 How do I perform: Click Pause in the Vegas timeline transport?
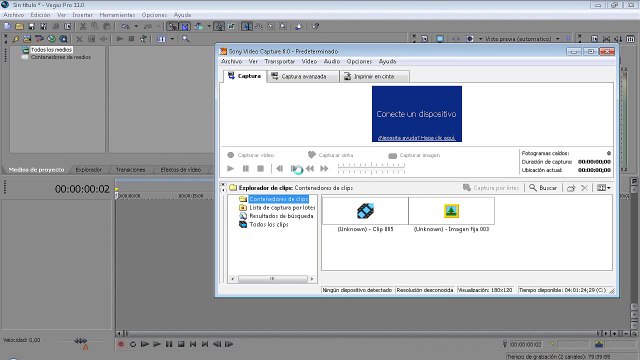[169, 344]
